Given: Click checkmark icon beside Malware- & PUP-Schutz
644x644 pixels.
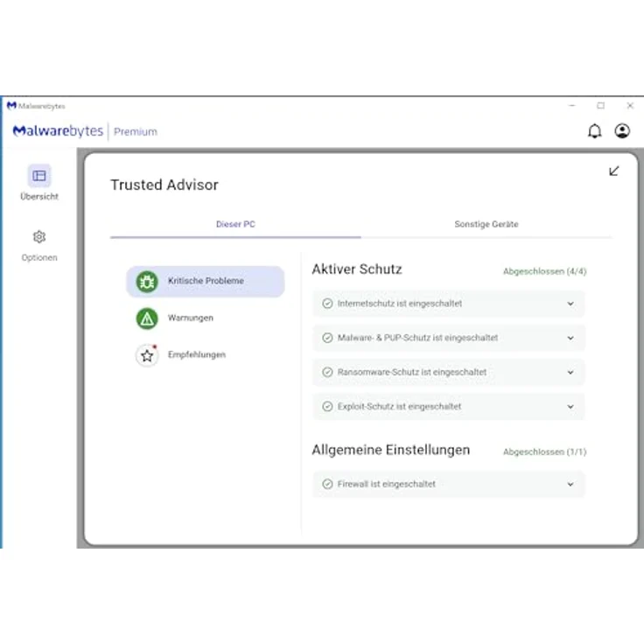Looking at the screenshot, I should (x=327, y=338).
